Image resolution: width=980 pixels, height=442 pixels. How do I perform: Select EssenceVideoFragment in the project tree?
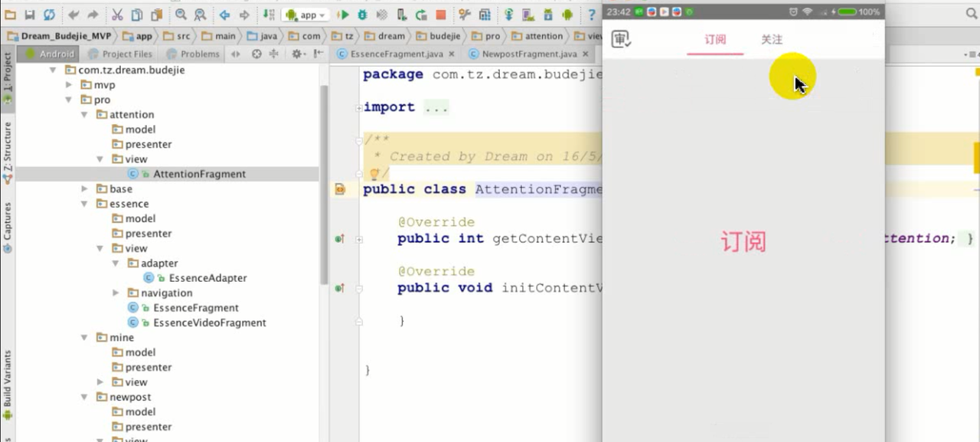[209, 322]
